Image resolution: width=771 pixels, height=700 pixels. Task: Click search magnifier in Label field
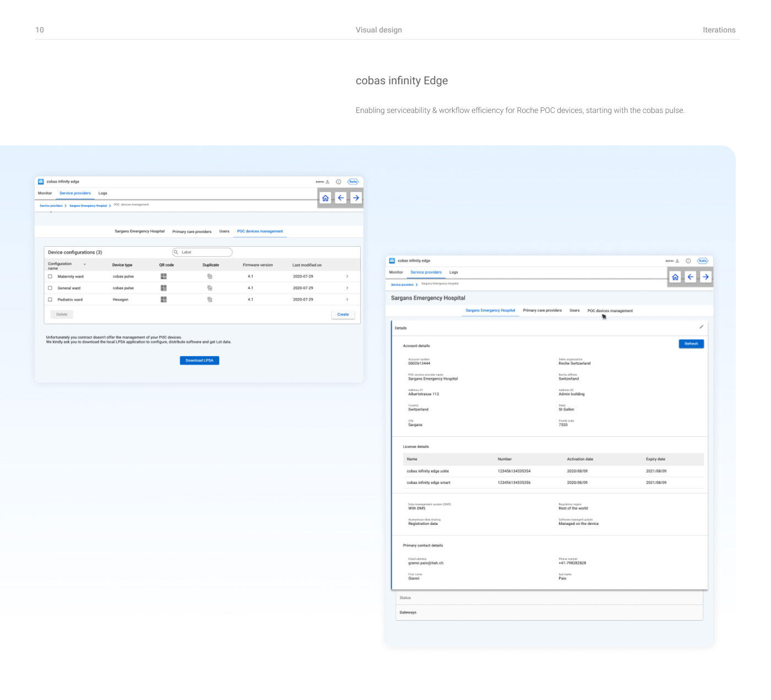pyautogui.click(x=176, y=252)
